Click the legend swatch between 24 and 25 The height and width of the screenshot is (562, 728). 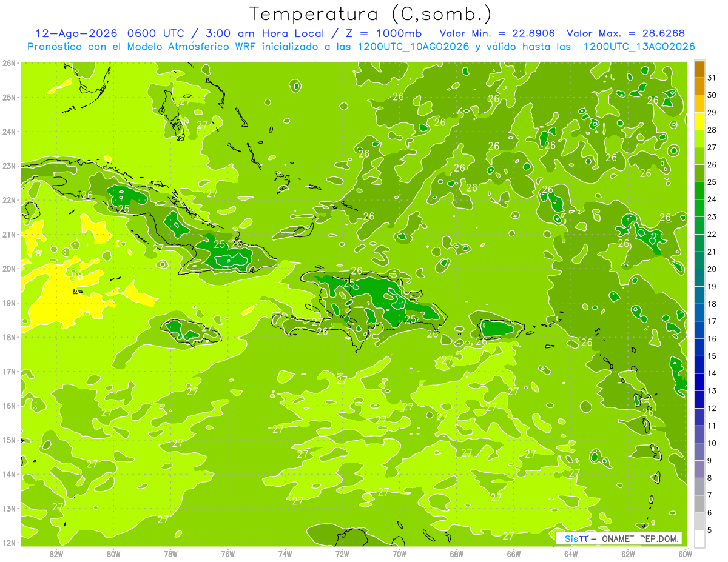[699, 191]
